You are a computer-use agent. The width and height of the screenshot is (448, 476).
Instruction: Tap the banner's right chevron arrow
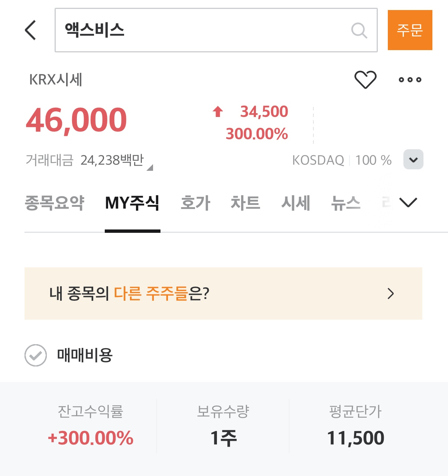pyautogui.click(x=390, y=294)
